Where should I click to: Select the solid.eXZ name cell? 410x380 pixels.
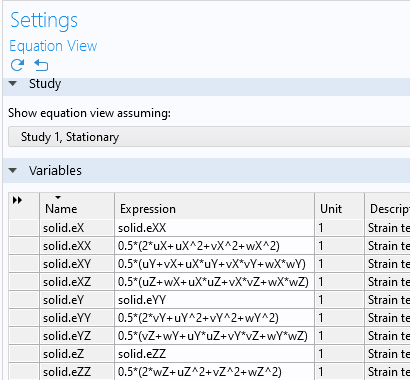77,282
